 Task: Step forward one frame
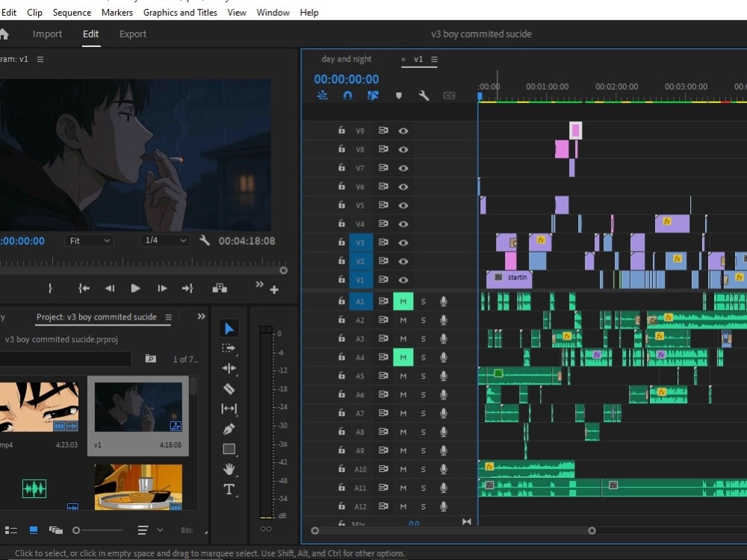162,288
